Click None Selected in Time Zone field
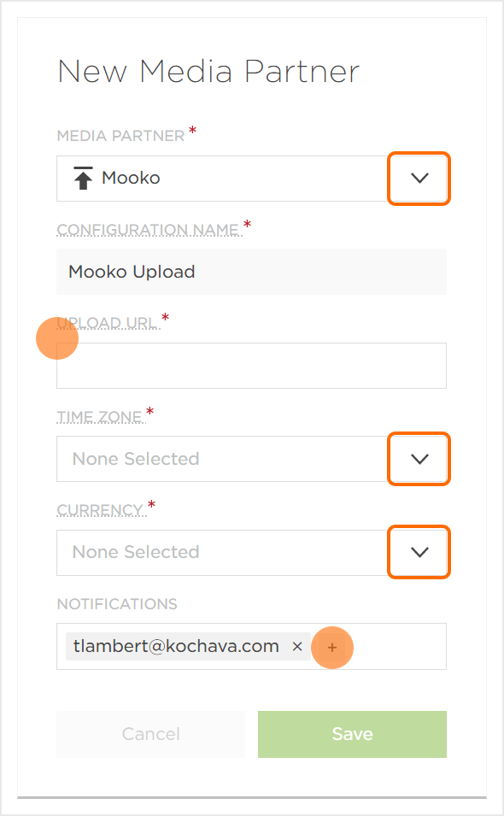The image size is (504, 816). tap(136, 459)
